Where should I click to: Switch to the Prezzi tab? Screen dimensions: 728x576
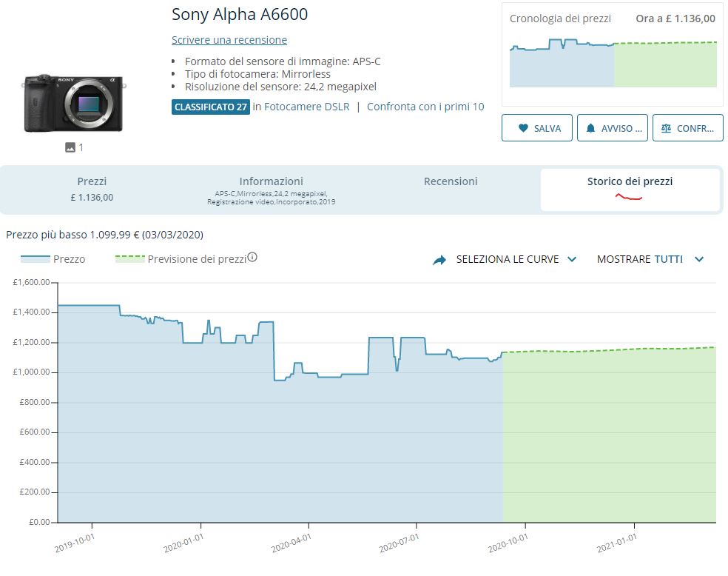(x=92, y=189)
